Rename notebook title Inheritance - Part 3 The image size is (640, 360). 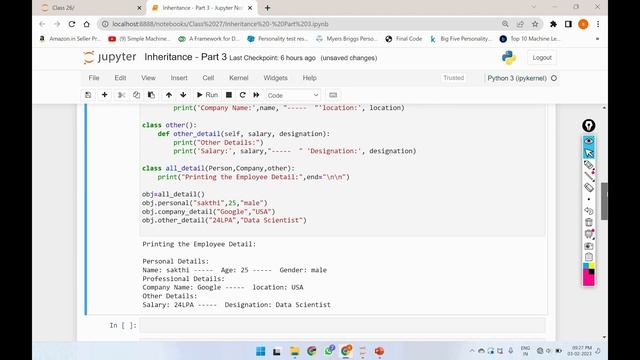[x=185, y=57]
